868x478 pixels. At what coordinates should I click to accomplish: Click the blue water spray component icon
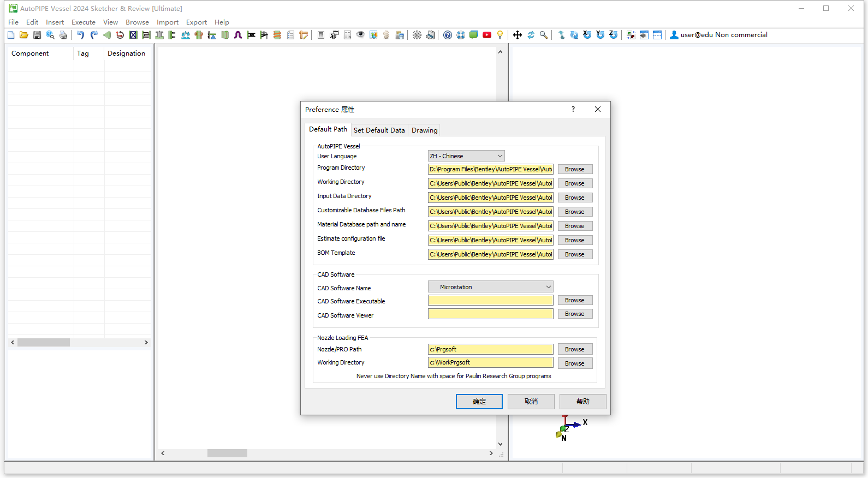(186, 35)
